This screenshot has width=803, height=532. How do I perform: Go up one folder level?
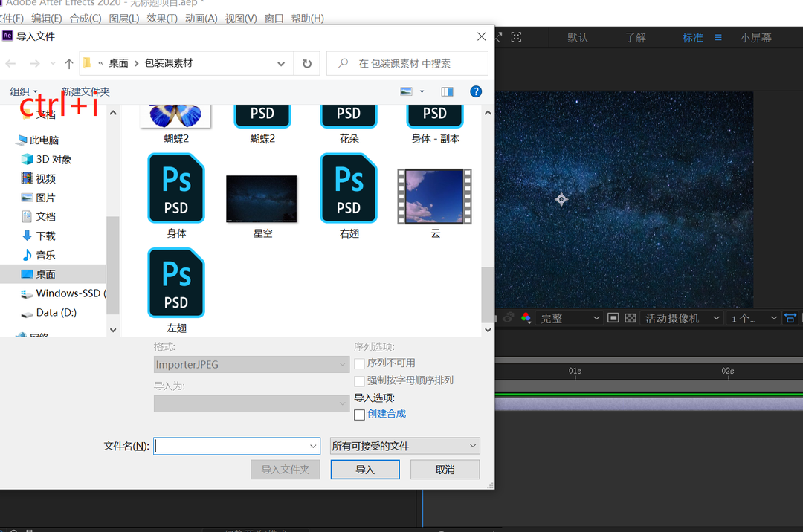coord(69,64)
